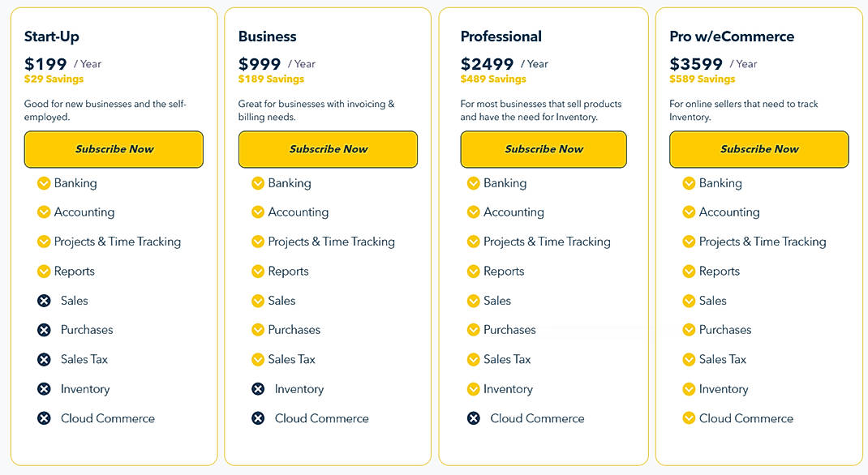Image resolution: width=868 pixels, height=475 pixels.
Task: Click the $589 Savings text
Action: pos(702,79)
